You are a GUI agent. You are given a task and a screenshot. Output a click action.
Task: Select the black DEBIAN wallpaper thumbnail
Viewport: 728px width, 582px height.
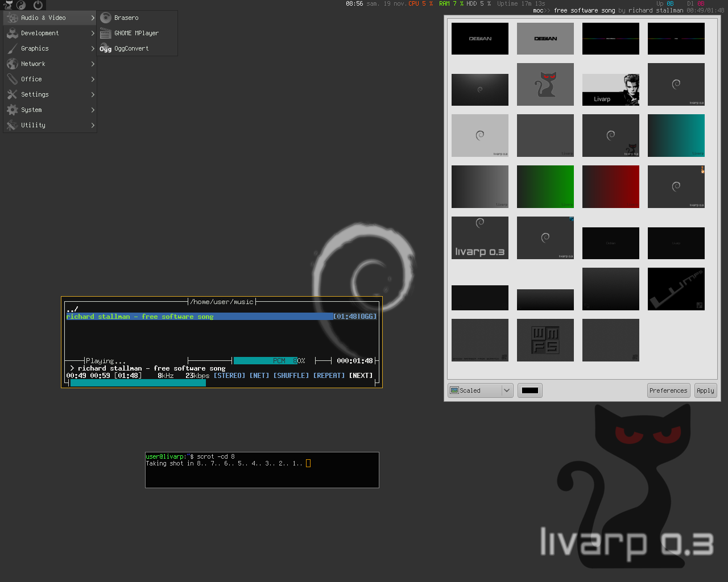point(480,39)
